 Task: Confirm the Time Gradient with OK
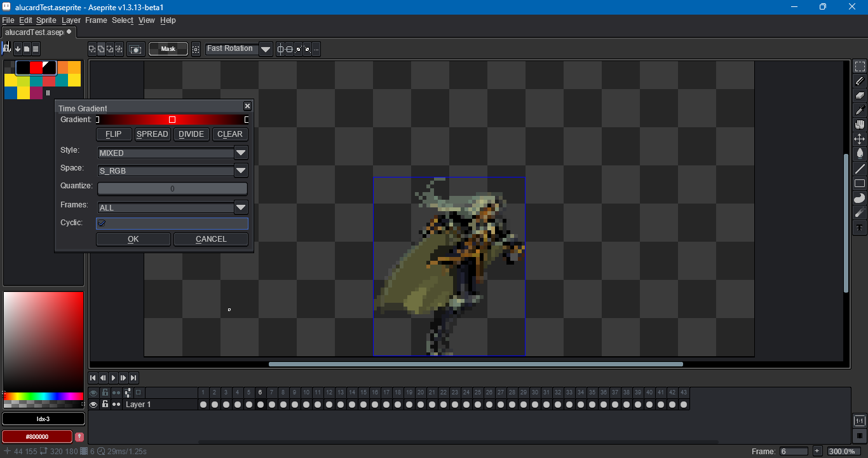[133, 239]
